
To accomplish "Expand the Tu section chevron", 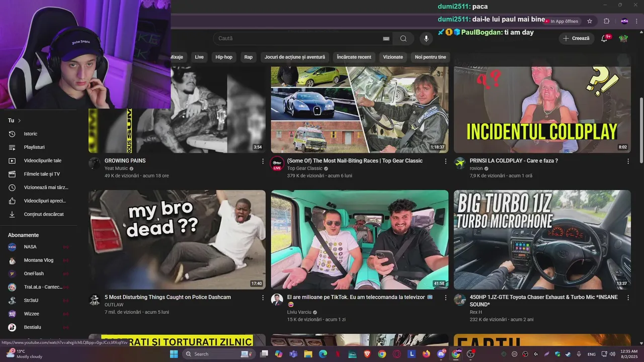I will 20,121.
